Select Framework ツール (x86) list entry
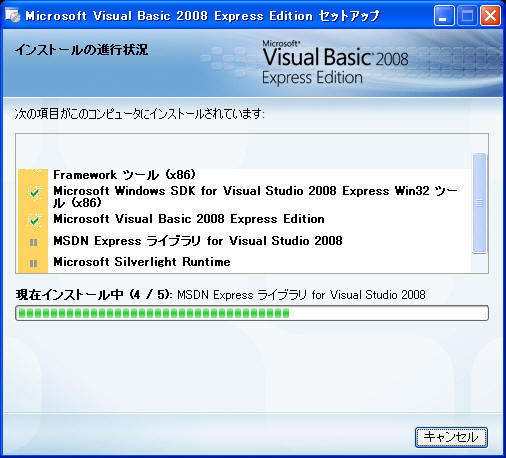Screen dimensions: 506x458 point(124,175)
